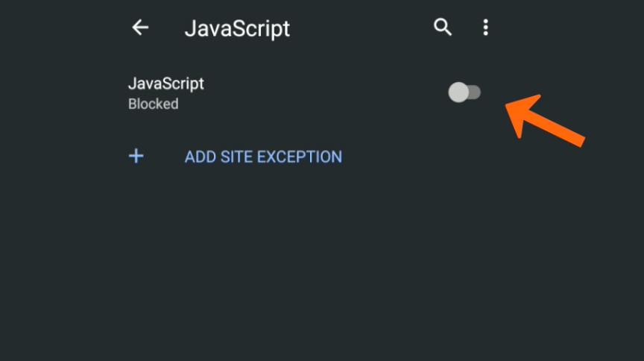This screenshot has width=644, height=361.
Task: Enable the JavaScript toggle switch
Action: tap(464, 92)
